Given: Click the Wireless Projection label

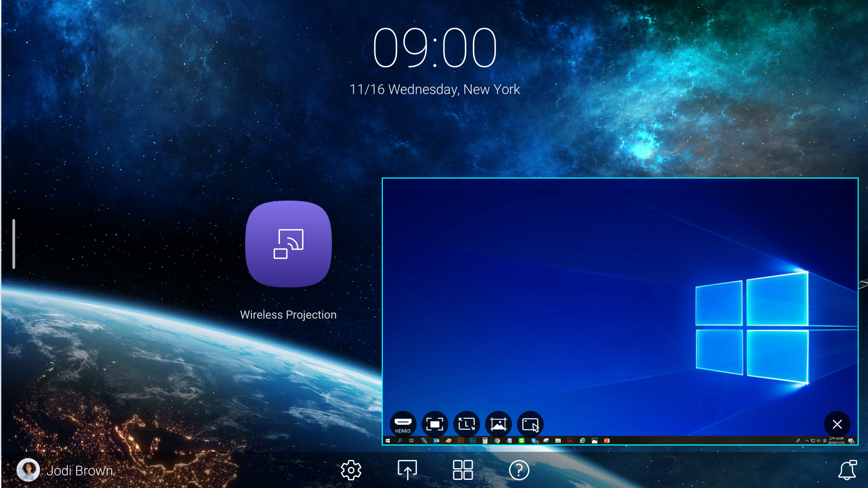Looking at the screenshot, I should (288, 315).
